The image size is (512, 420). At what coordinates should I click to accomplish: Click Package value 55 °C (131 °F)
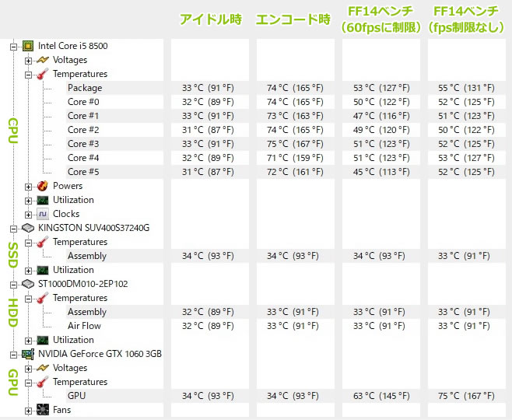point(466,88)
